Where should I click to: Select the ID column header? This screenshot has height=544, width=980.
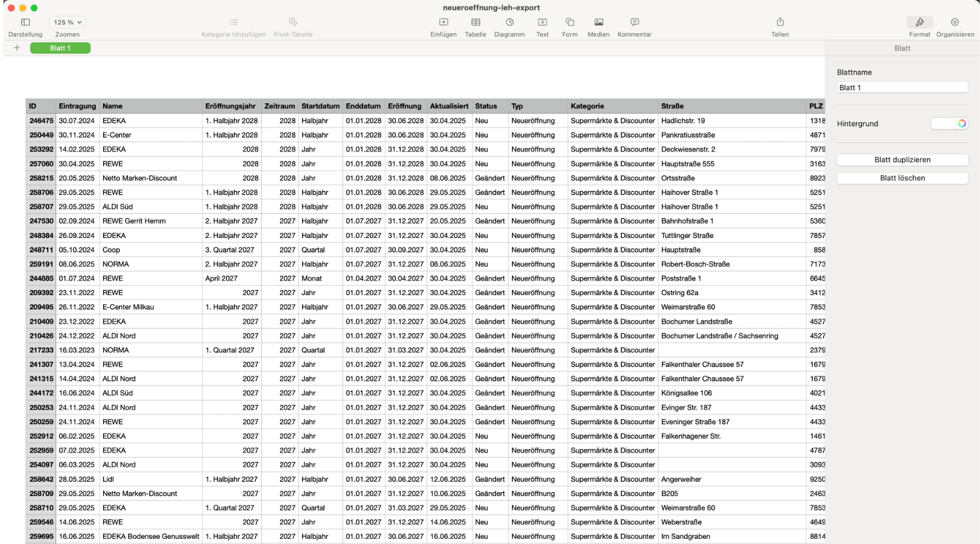[x=41, y=106]
